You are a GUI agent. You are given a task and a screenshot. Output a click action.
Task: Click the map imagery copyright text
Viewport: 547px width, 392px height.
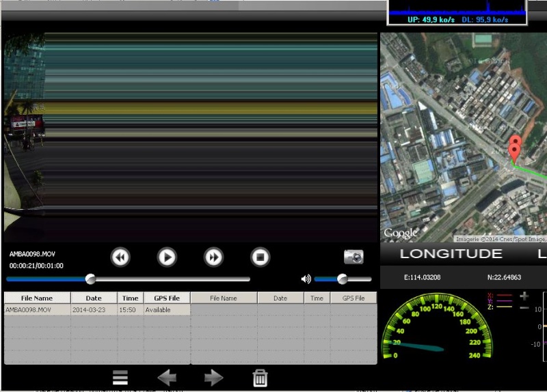point(501,239)
